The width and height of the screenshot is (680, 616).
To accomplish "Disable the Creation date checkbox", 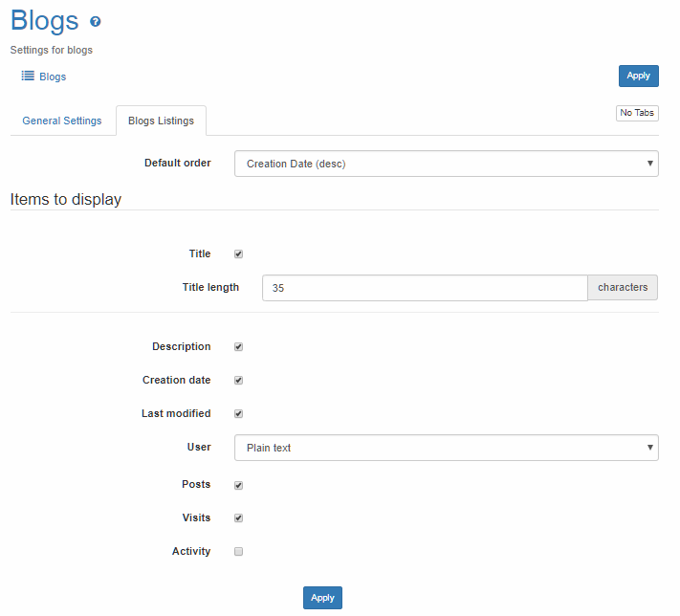I will [x=239, y=381].
